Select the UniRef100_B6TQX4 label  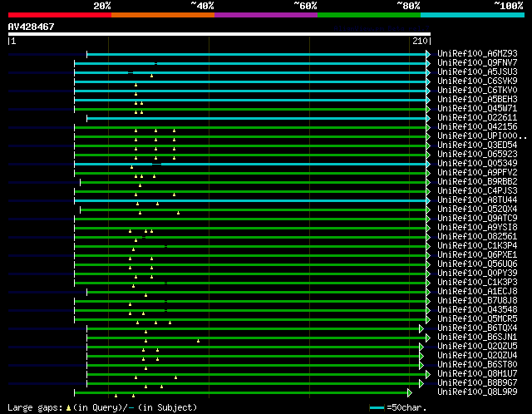[x=477, y=328]
